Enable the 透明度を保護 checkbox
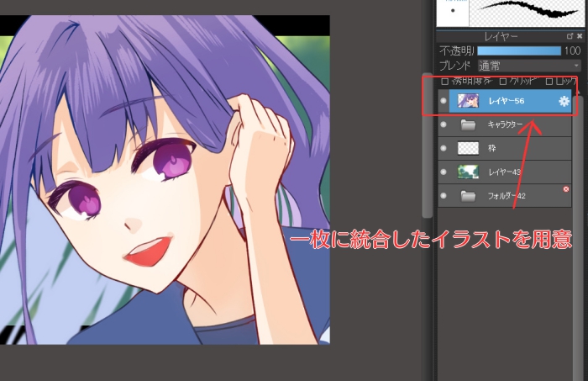The image size is (588, 381). [445, 81]
